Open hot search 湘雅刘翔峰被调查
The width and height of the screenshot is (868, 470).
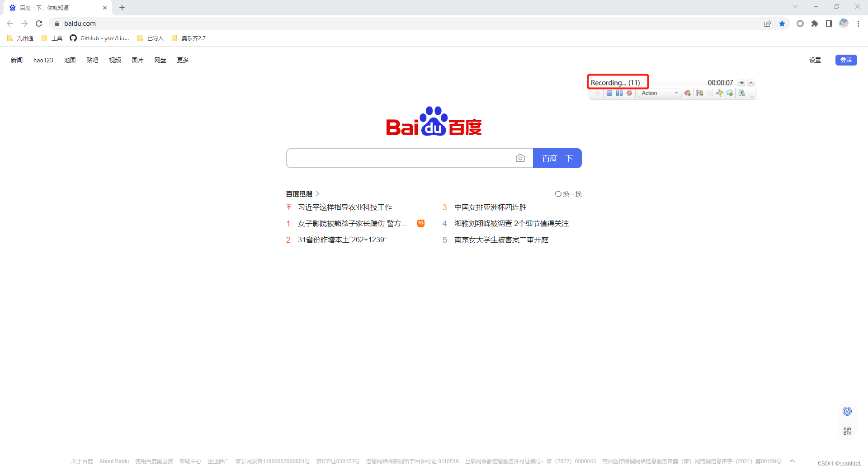click(511, 223)
